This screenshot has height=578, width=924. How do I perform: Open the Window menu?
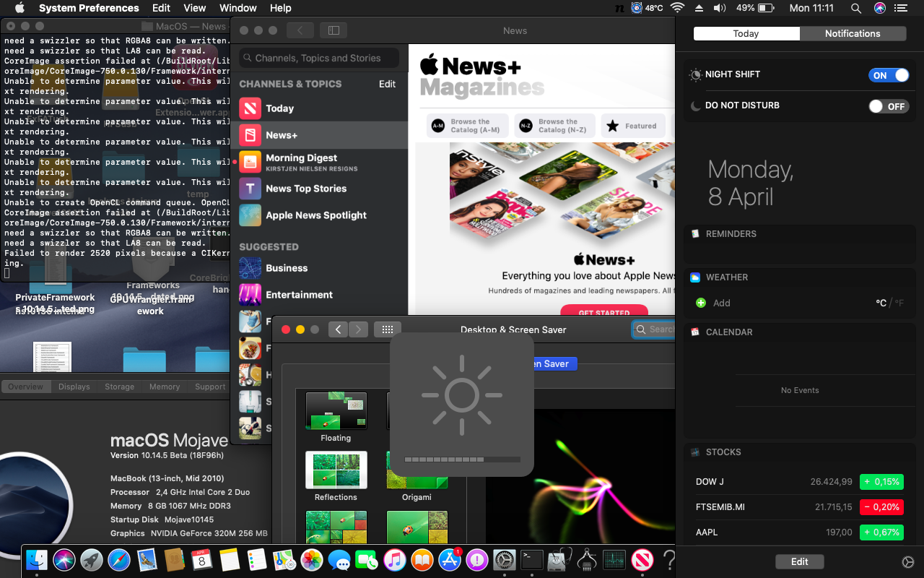point(238,8)
